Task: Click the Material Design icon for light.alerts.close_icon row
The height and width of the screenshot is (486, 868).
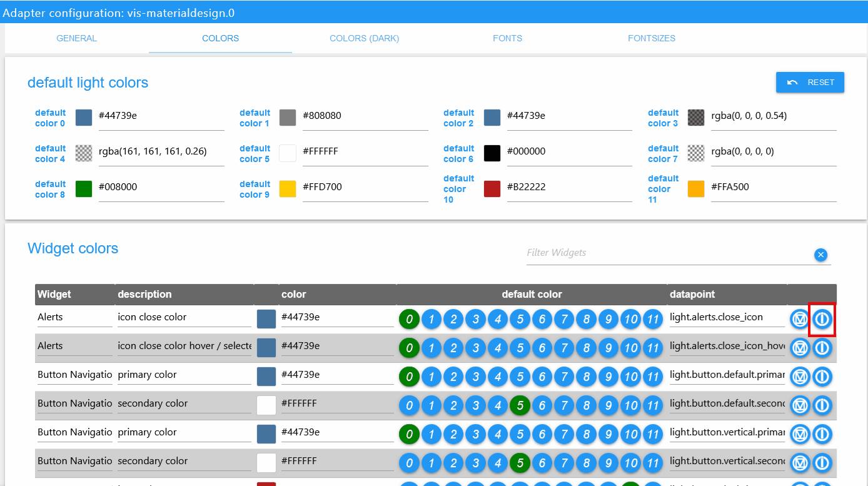Action: click(x=800, y=319)
